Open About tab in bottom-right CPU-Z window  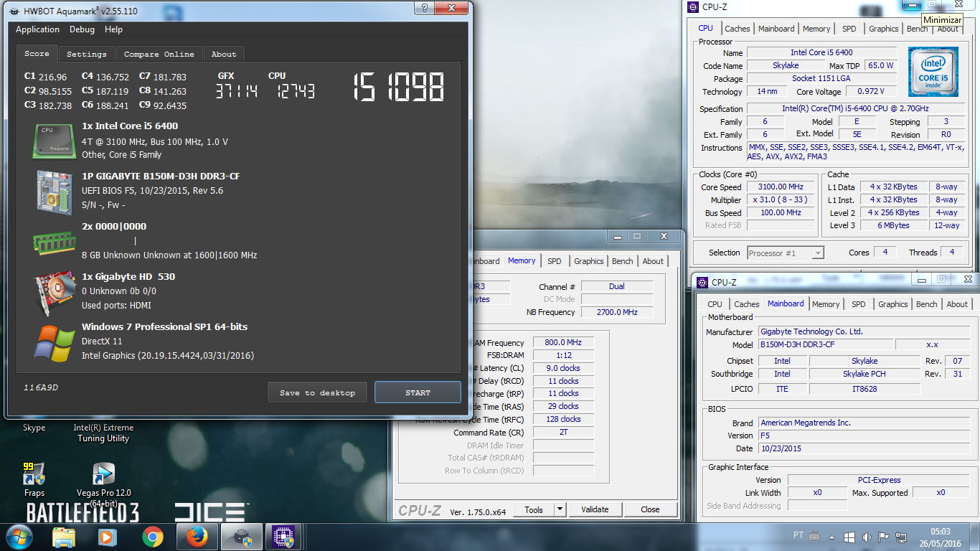(957, 304)
